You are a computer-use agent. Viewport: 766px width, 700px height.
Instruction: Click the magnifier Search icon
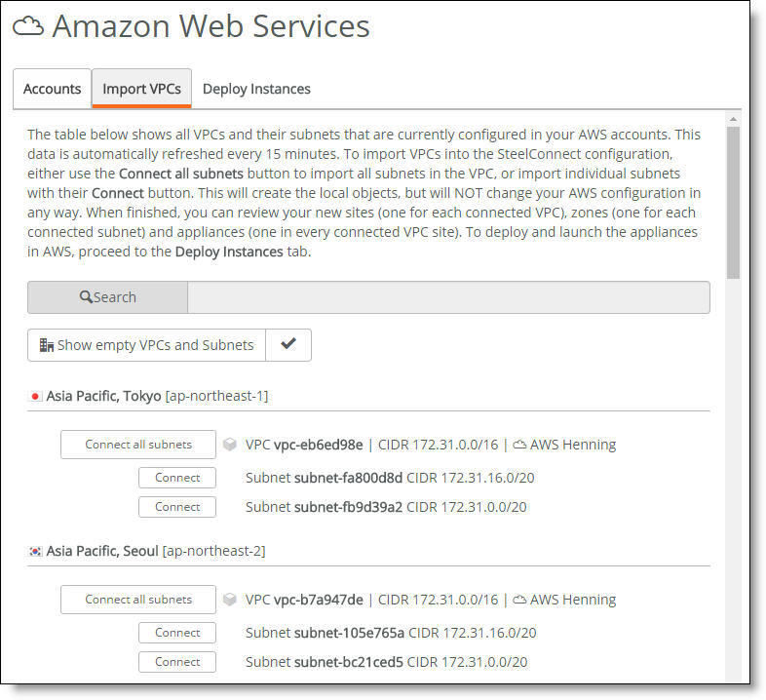(86, 296)
